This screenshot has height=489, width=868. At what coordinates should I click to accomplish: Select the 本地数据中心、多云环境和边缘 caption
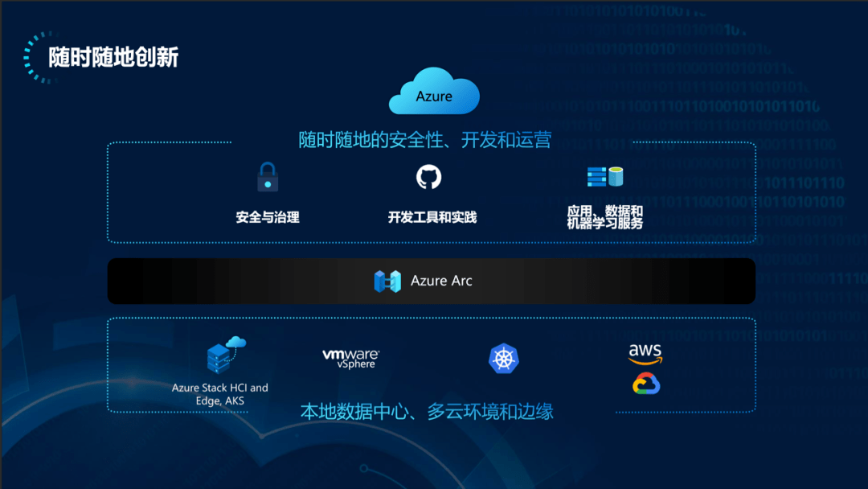[x=427, y=412]
